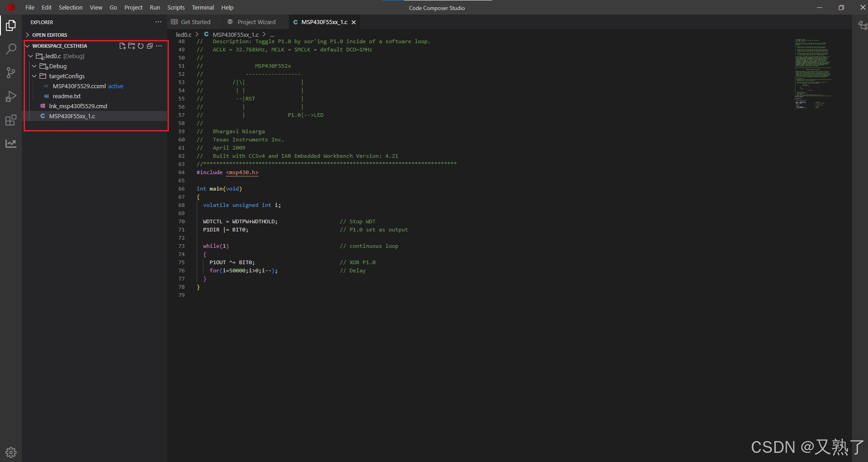
Task: Open the Selection menu
Action: coord(71,7)
